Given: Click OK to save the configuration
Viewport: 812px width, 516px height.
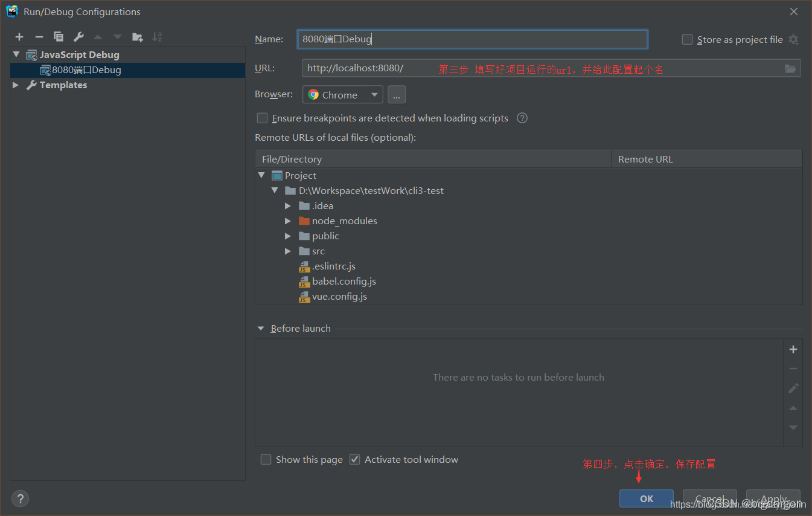Looking at the screenshot, I should click(x=646, y=498).
